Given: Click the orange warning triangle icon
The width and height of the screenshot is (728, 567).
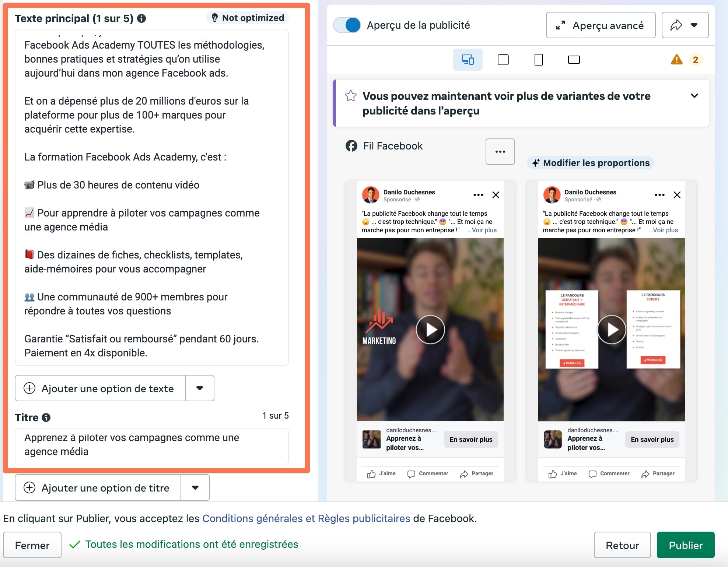Looking at the screenshot, I should [676, 59].
